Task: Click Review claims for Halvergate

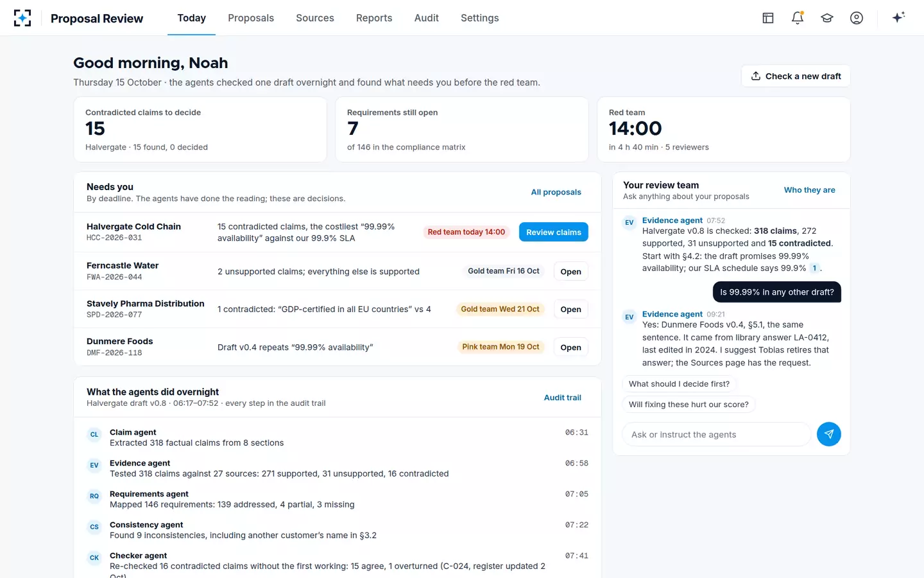Action: (554, 232)
